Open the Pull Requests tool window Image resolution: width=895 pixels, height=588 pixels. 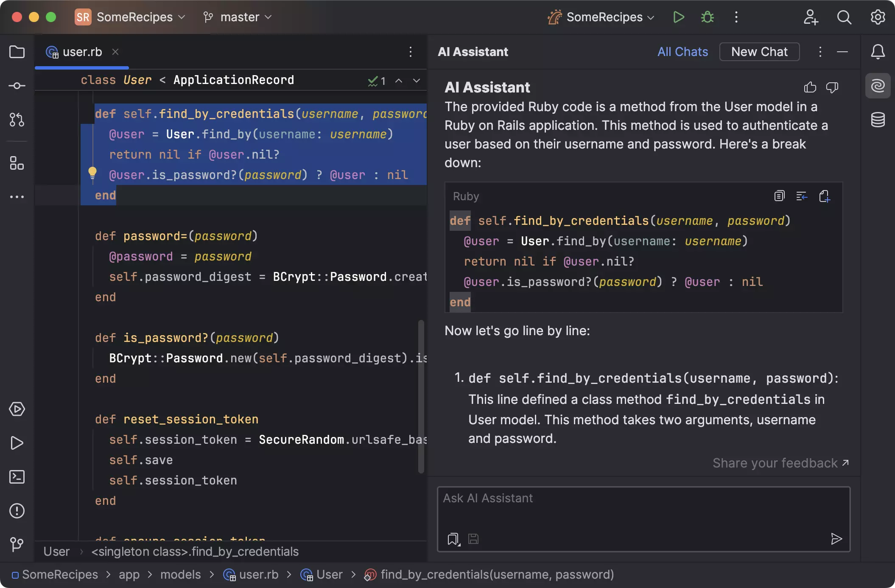coord(17,120)
